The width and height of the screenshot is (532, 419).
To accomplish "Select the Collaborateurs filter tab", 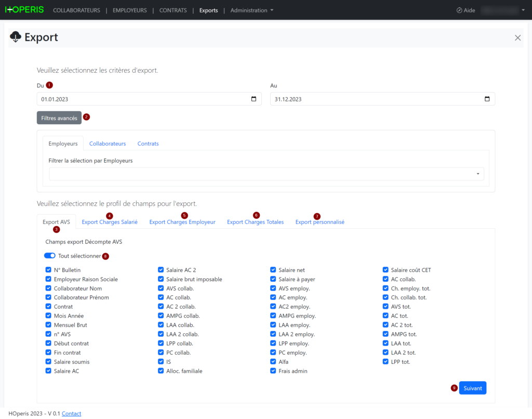I will pyautogui.click(x=108, y=143).
